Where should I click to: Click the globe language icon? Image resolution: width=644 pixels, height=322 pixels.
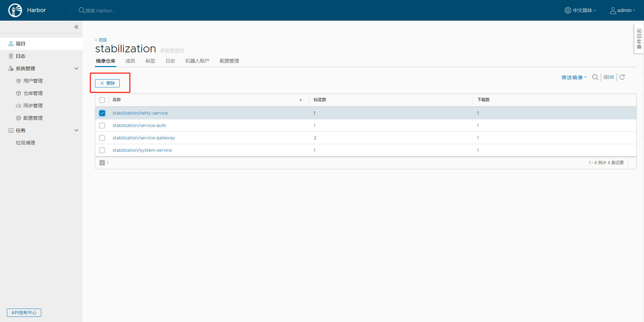568,10
